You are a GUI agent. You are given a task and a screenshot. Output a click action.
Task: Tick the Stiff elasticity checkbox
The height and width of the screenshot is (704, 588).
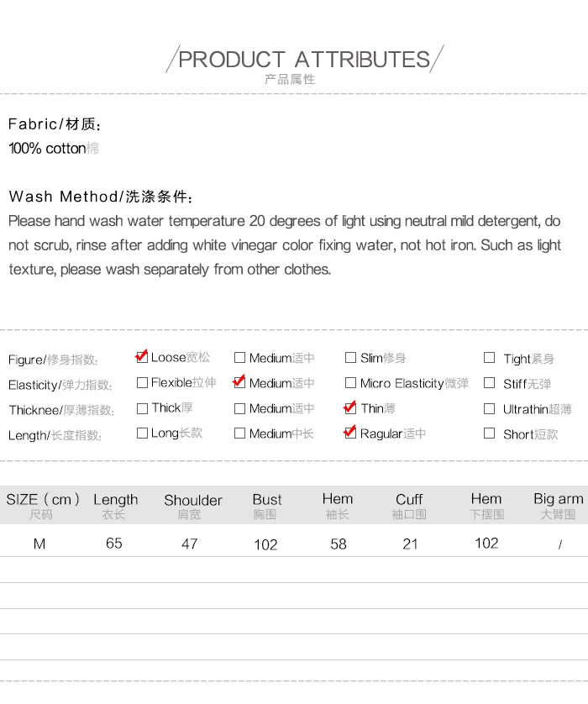click(x=489, y=382)
